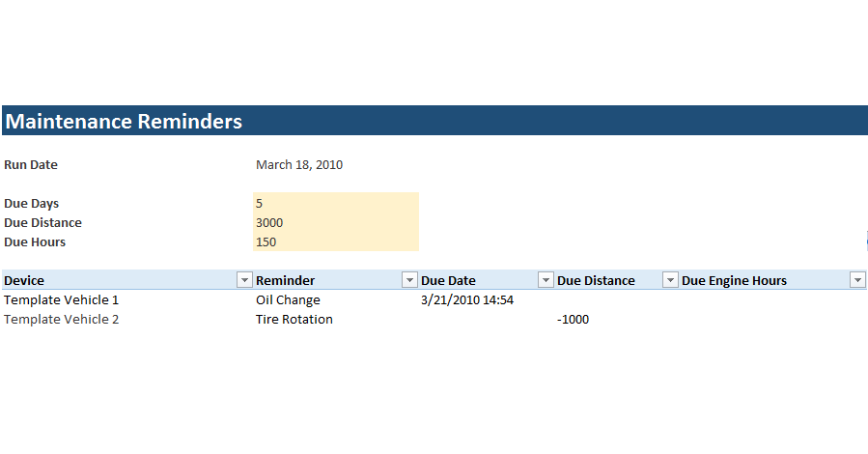
Task: Select the 3/21/2010 14:54 due date cell
Action: (467, 299)
